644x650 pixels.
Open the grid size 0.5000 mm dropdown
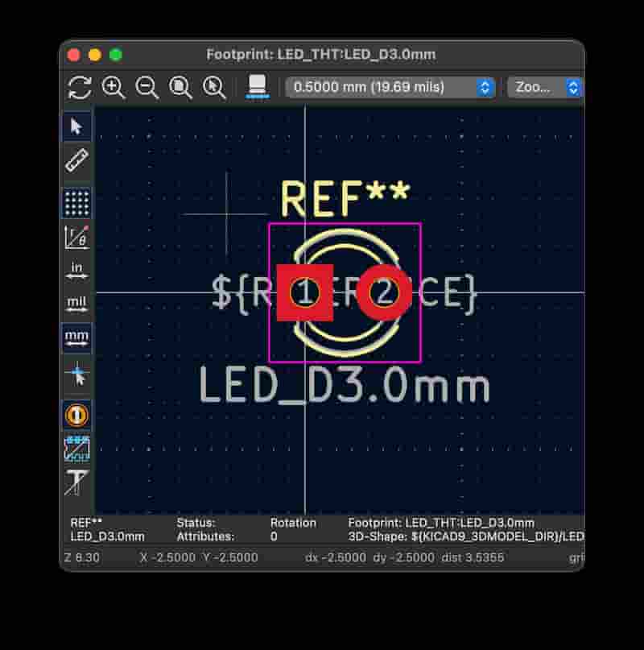(x=390, y=87)
